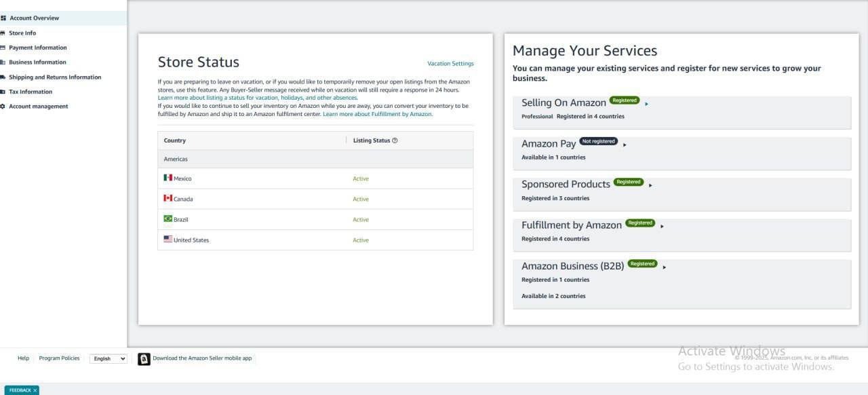The height and width of the screenshot is (395, 868).
Task: Click the Help footer link
Action: [x=23, y=358]
